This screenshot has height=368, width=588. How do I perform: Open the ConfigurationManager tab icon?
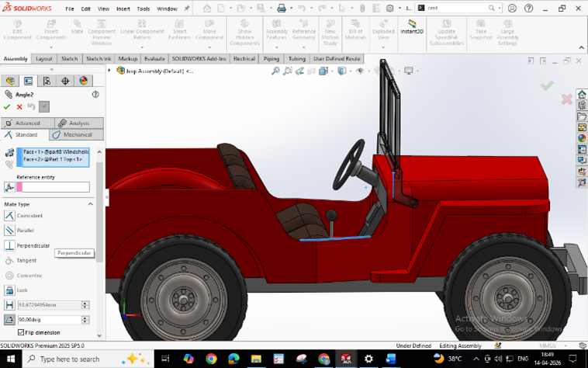tap(47, 81)
